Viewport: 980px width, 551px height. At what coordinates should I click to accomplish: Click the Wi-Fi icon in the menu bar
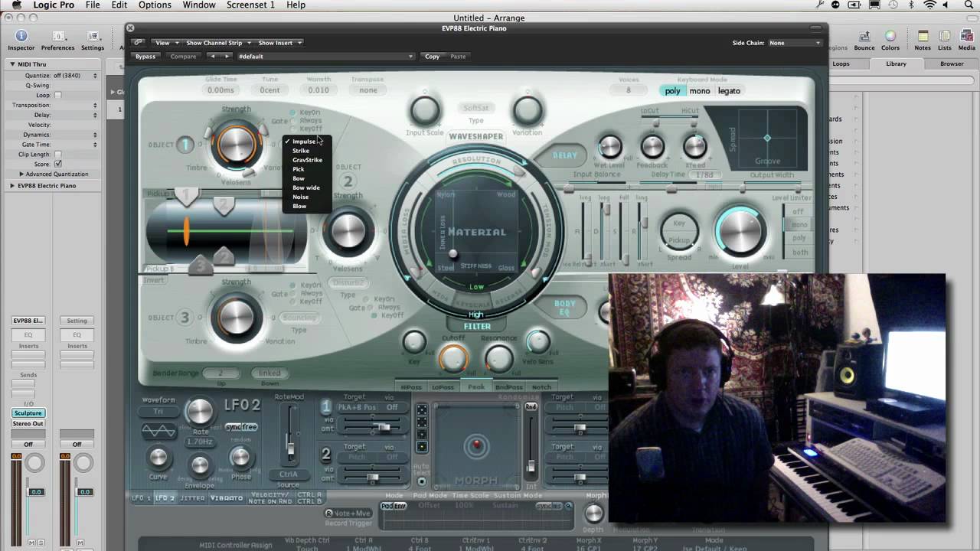930,5
